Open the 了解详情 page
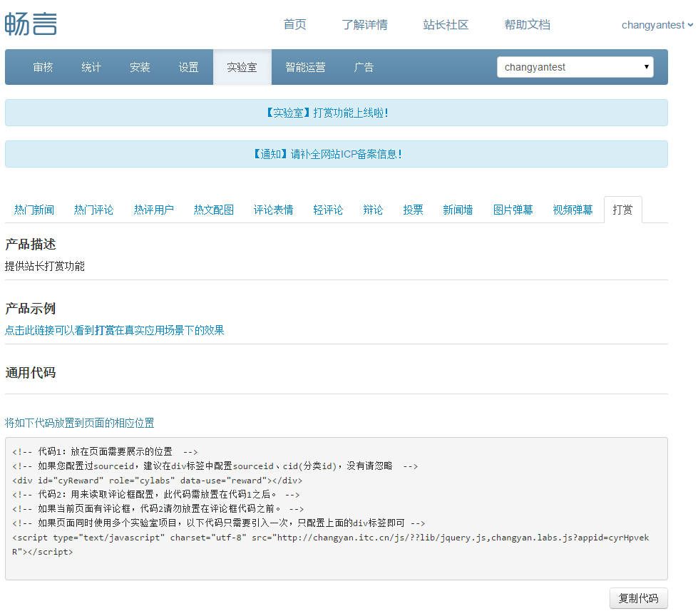698x616 pixels. click(364, 25)
